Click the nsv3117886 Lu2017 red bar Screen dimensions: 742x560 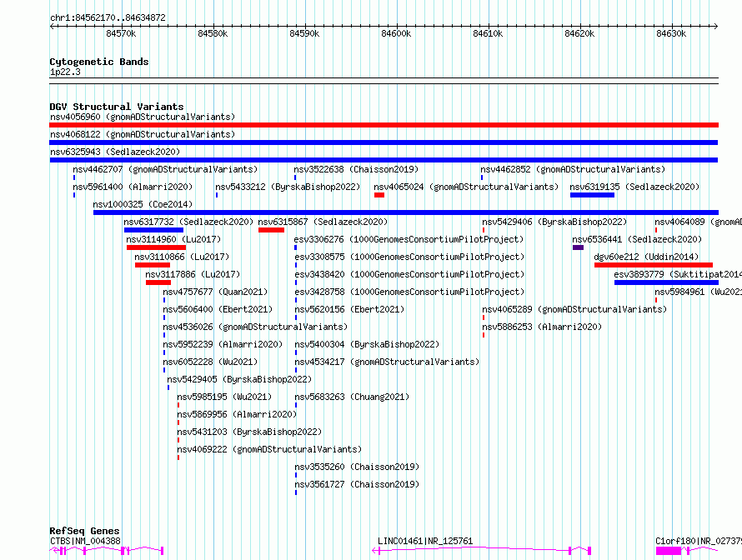tap(158, 282)
